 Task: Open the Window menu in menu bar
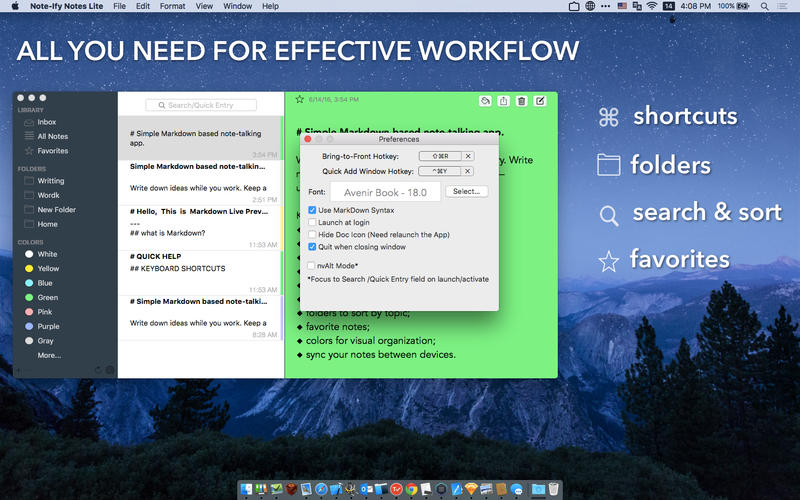[237, 6]
